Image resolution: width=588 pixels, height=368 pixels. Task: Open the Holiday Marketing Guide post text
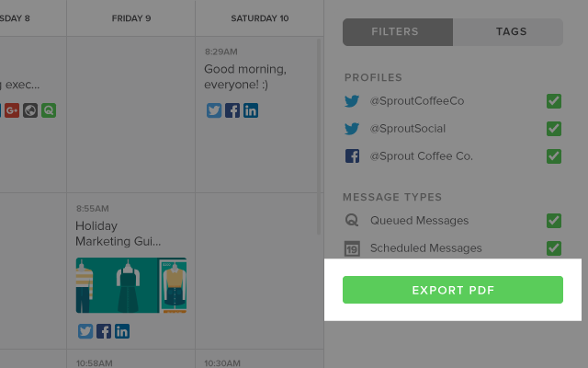(x=119, y=234)
